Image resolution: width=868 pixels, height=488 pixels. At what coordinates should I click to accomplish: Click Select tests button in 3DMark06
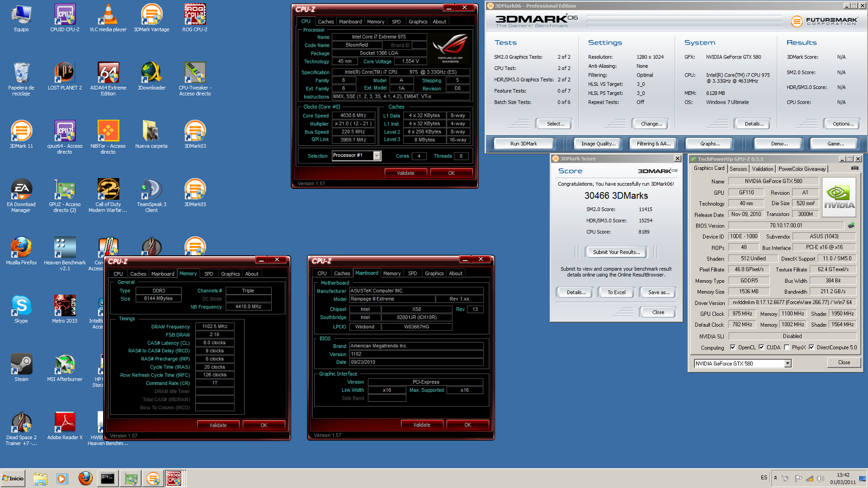pos(556,124)
